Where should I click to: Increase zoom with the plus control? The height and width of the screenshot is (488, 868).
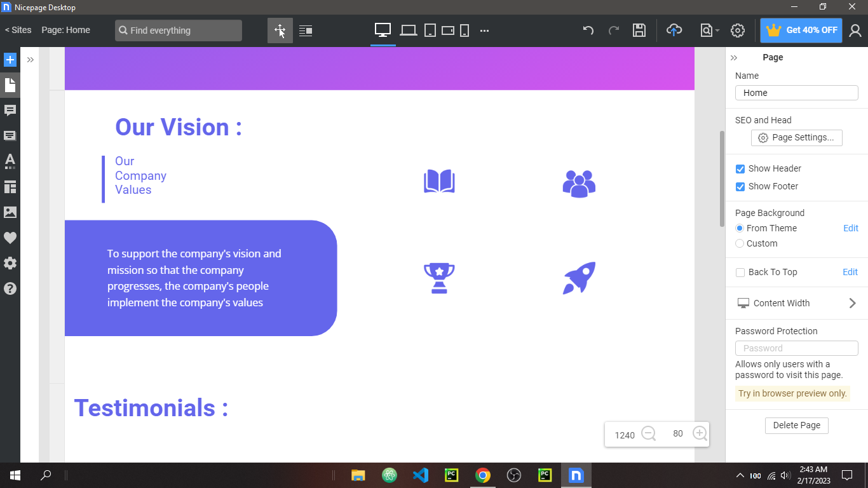click(700, 433)
